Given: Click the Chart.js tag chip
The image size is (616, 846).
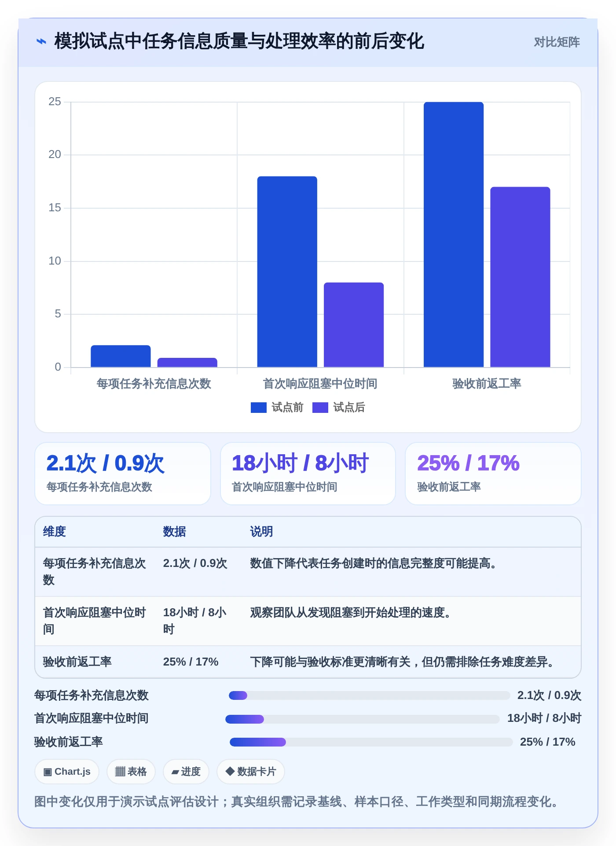Looking at the screenshot, I should click(x=67, y=772).
